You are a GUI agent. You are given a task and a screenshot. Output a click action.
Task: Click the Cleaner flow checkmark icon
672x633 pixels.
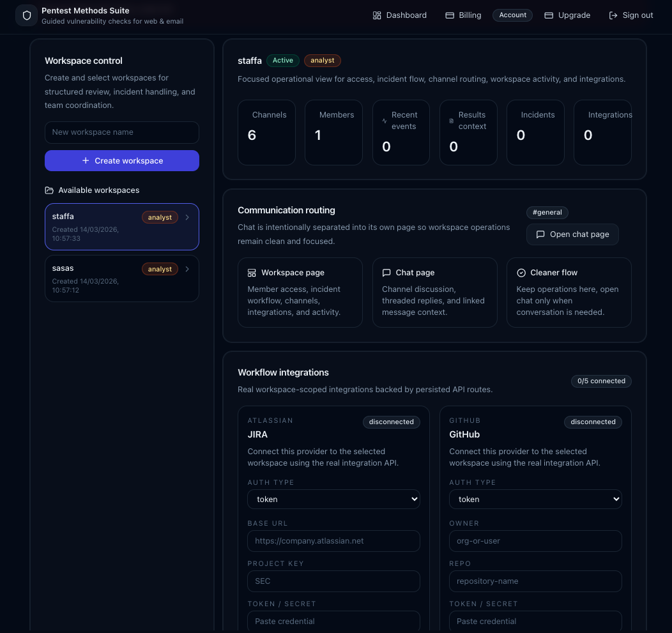[521, 273]
